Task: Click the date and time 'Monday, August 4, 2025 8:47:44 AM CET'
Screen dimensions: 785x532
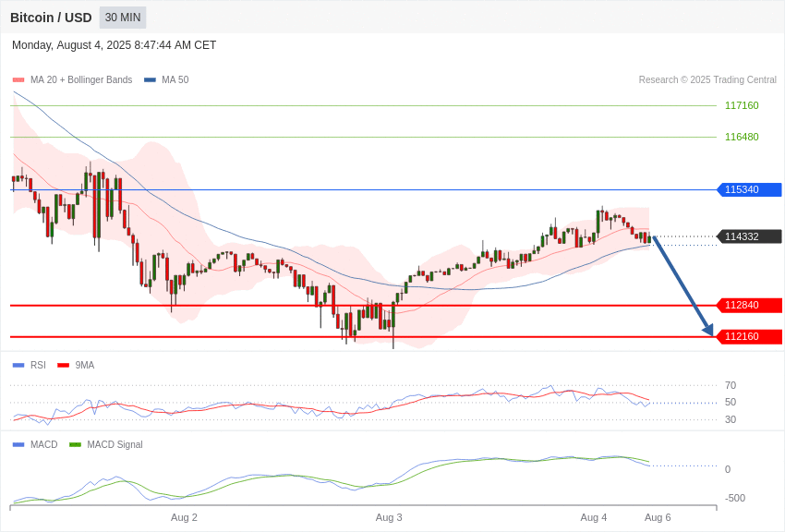Action: (x=115, y=45)
